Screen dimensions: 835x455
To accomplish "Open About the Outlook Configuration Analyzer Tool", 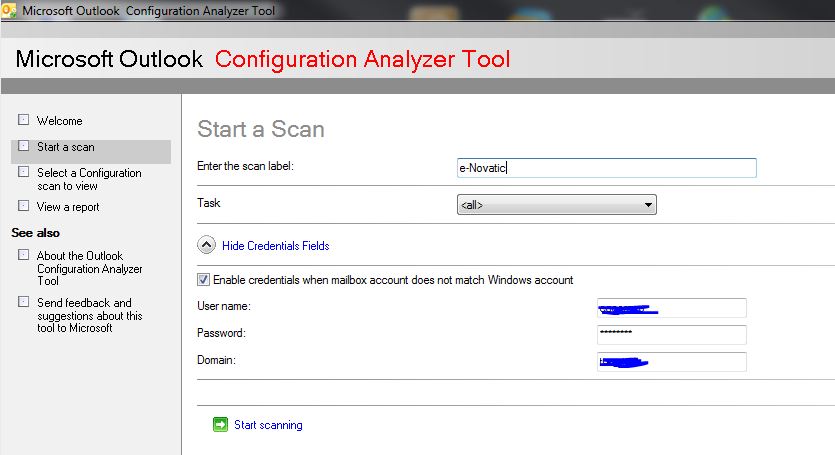I will point(89,268).
